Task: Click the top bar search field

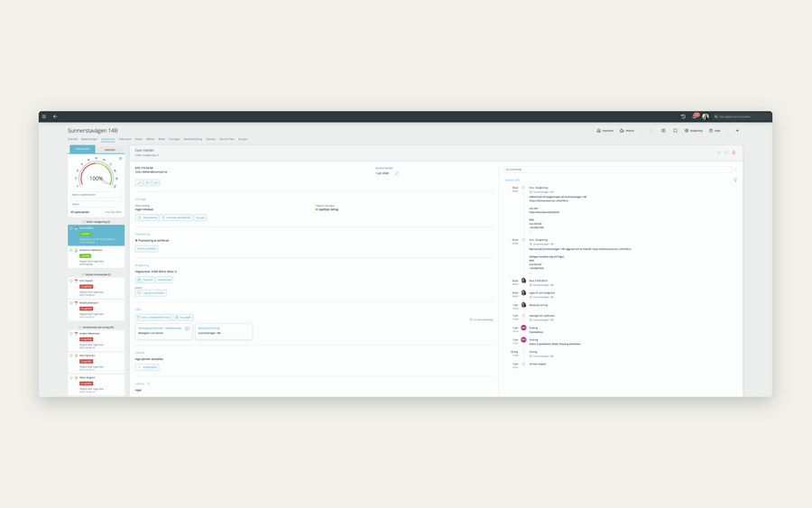Action: pos(742,116)
